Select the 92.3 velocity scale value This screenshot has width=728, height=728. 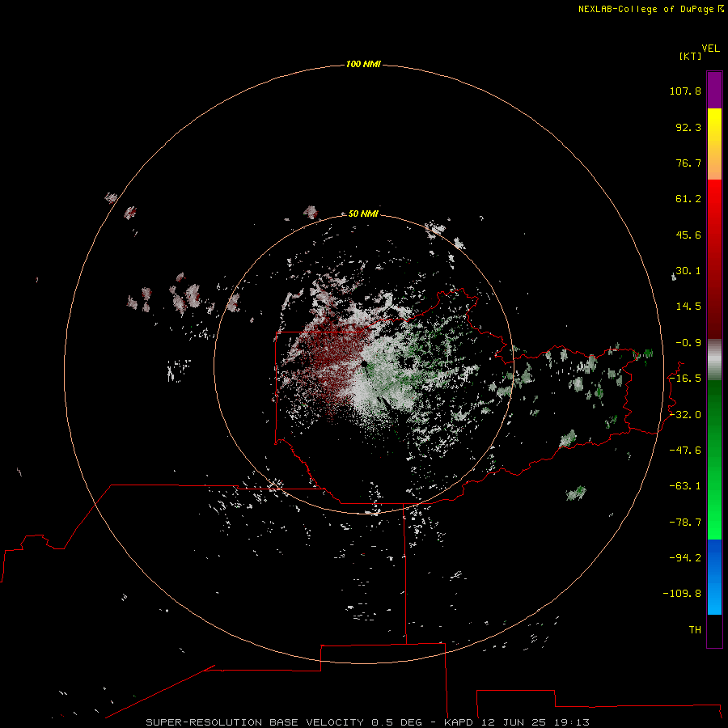coord(688,127)
